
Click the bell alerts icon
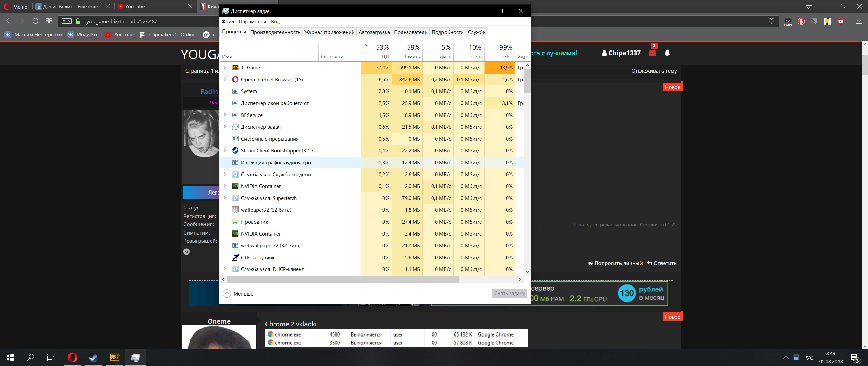coord(667,53)
